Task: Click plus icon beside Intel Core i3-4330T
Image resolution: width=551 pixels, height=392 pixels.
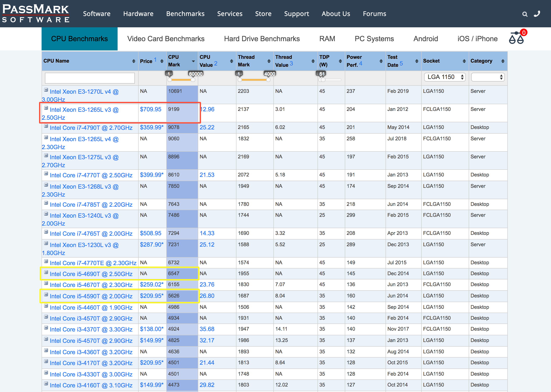Action: [x=46, y=372]
